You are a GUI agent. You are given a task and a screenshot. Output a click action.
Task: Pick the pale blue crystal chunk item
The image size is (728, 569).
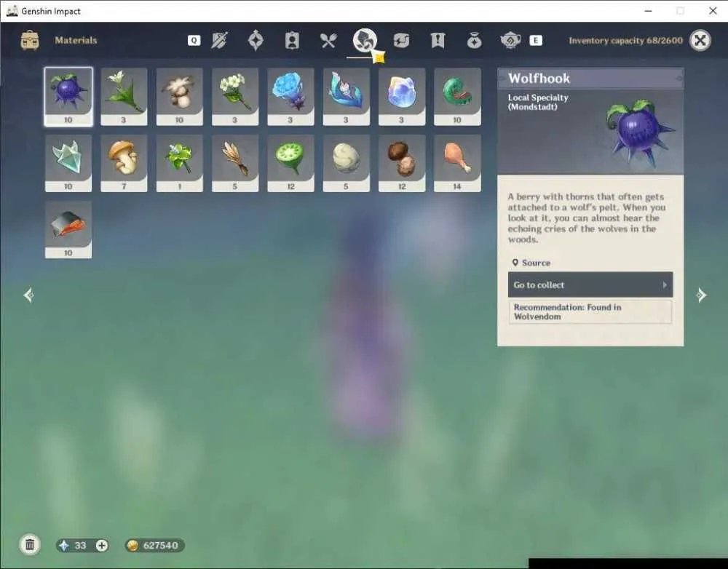402,97
